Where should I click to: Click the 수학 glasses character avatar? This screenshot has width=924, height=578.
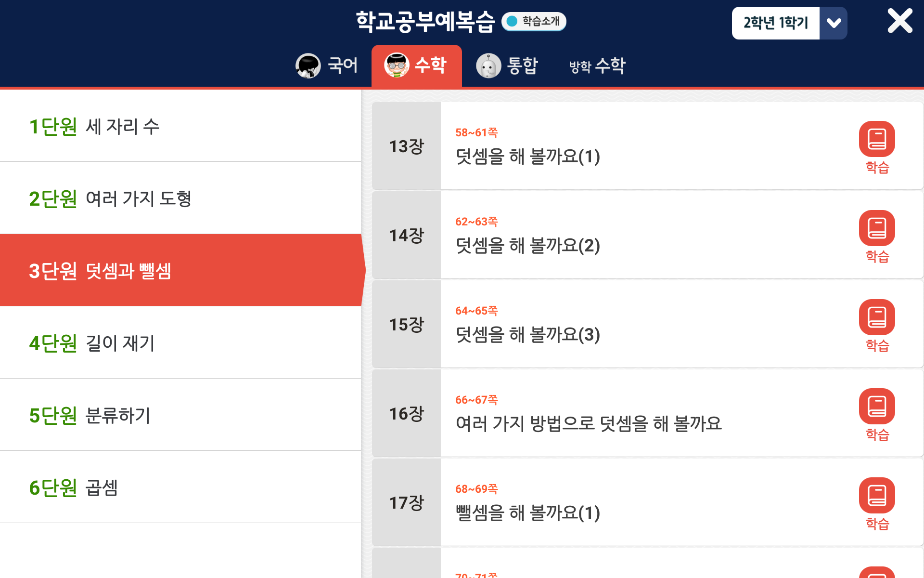(x=397, y=65)
